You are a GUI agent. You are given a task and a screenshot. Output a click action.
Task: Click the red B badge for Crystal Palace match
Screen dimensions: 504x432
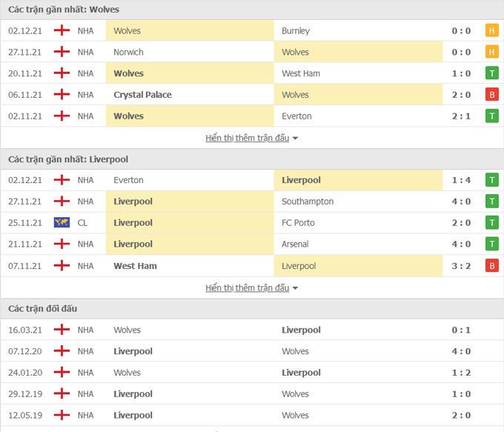[491, 95]
